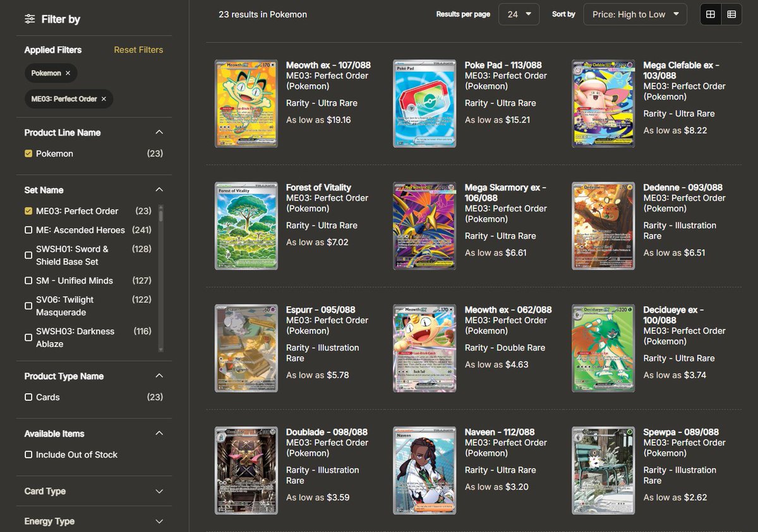
Task: Open Mega Skarmory ex - 106/088 title
Action: (505, 192)
